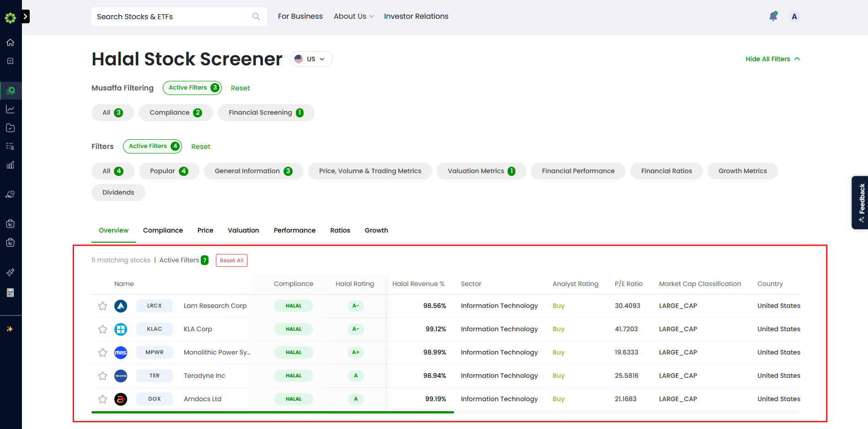This screenshot has width=868, height=429.
Task: Expand the About Us menu
Action: pos(354,16)
